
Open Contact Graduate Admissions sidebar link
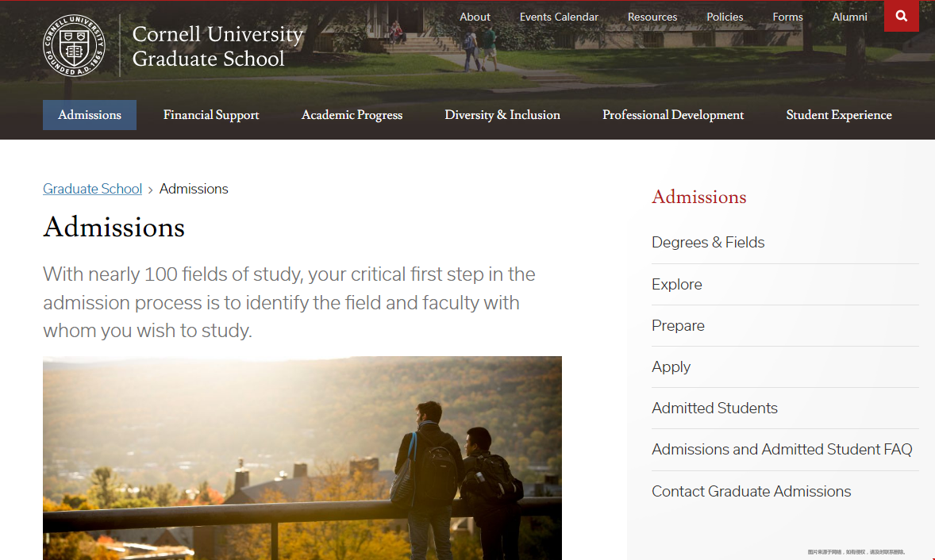[x=752, y=492]
